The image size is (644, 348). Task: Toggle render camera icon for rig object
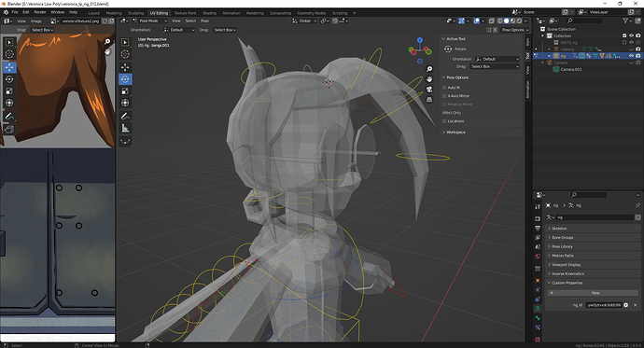(637, 56)
